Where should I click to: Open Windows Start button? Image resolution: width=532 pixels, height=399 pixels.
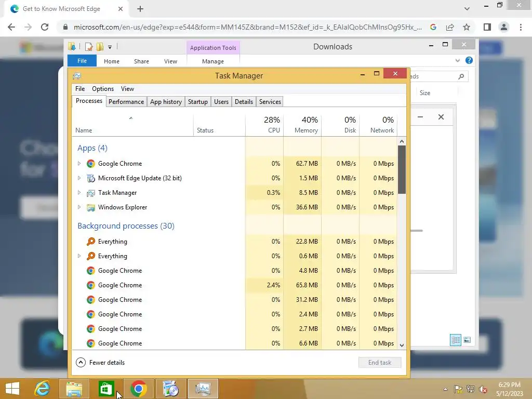(12, 389)
